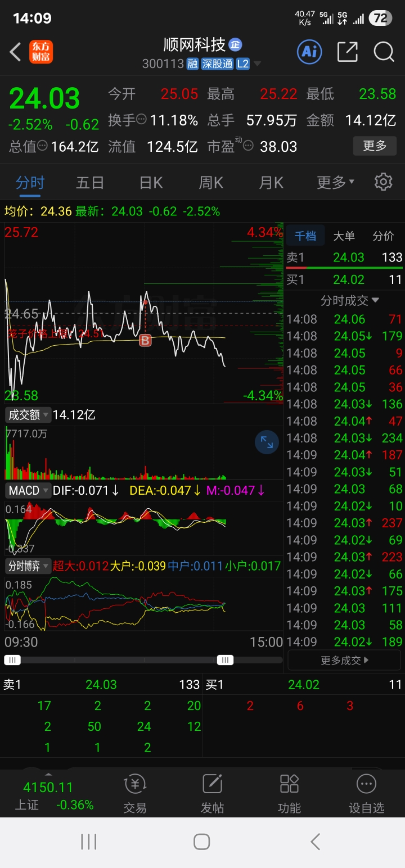
Task: Expand the 分时成交 dropdown
Action: (x=350, y=301)
